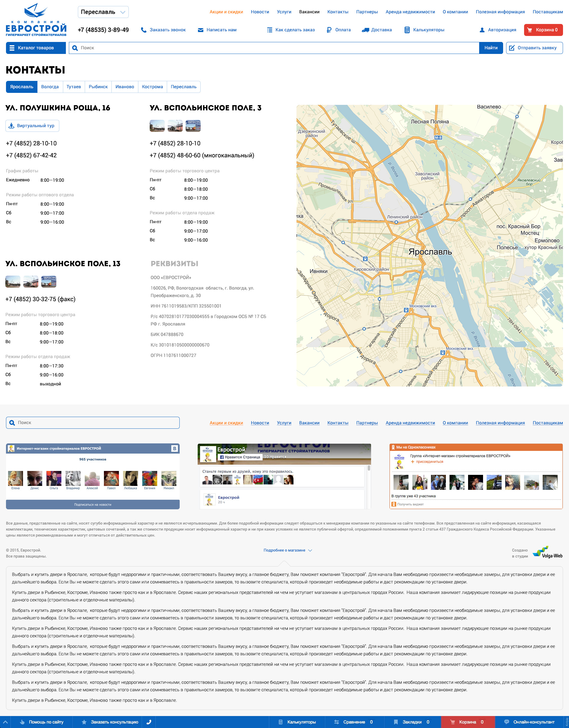Expand Подробнее о магазине section
Screen dimensions: 569x728
click(x=287, y=550)
